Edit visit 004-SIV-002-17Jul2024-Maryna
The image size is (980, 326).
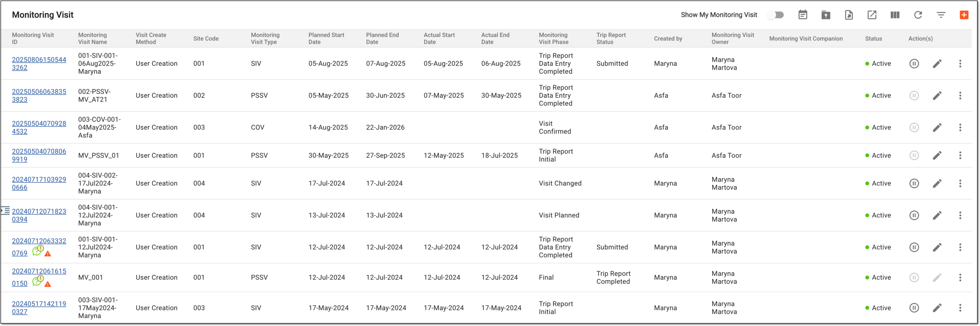coord(937,183)
